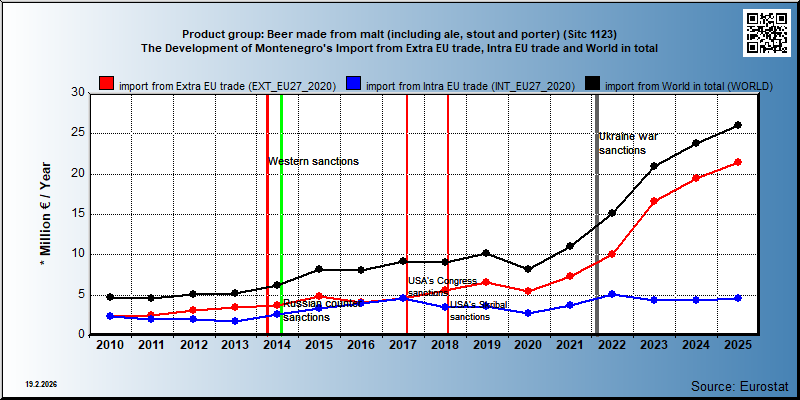Click the 'Western sanctions' annotation
Screen dimensions: 800x400
(x=314, y=161)
